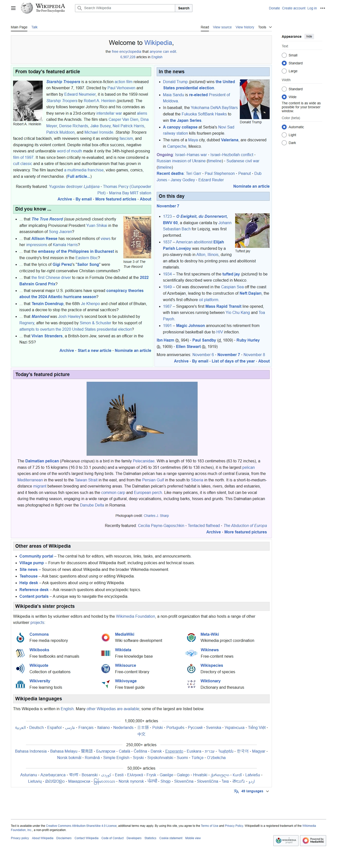Viewport: 337px width, 868px height.
Task: Open the Tufted jay bird thumbnail
Action: pyautogui.click(x=252, y=231)
